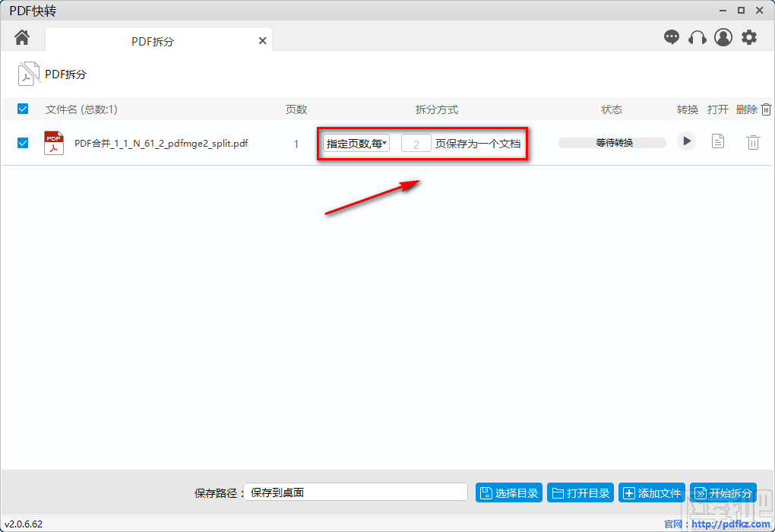Click the 等待转换 status bar
This screenshot has width=775, height=532.
coord(612,142)
